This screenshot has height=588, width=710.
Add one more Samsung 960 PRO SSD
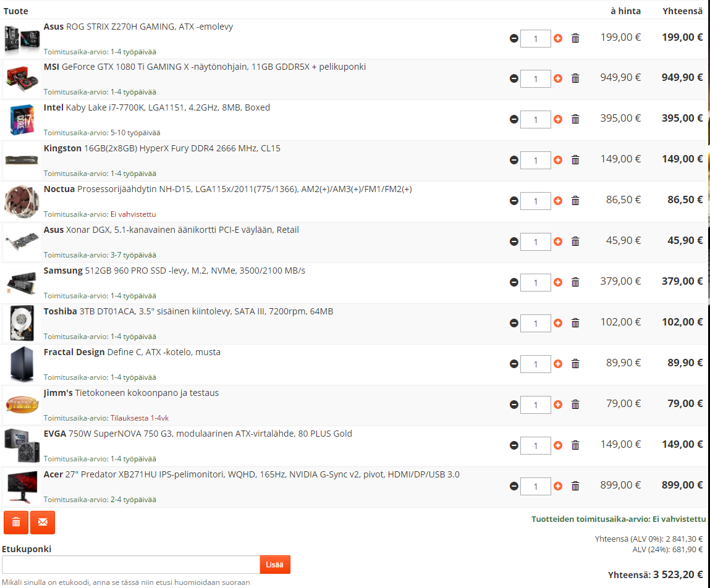(558, 282)
